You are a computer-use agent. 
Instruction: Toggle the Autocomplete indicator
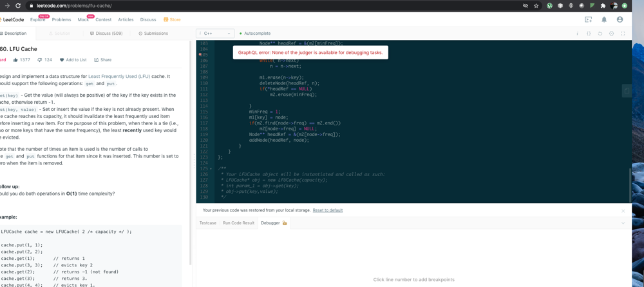(x=255, y=34)
